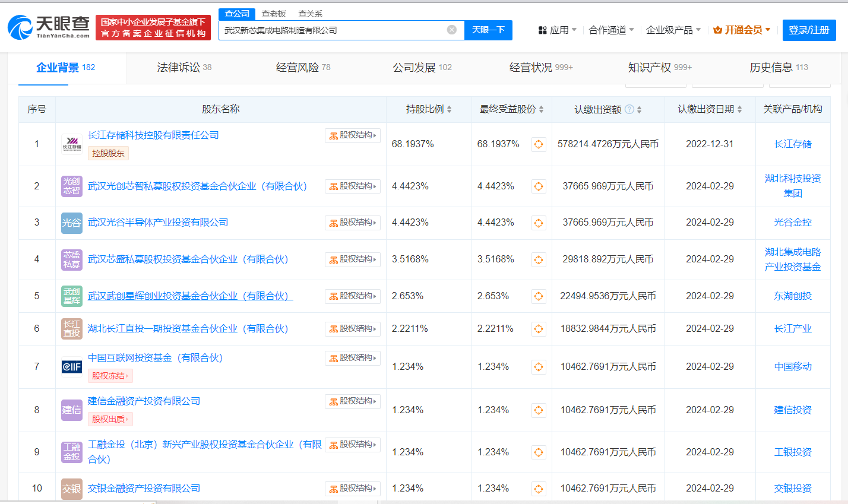Switch to the 查老板 search tab

pos(274,14)
